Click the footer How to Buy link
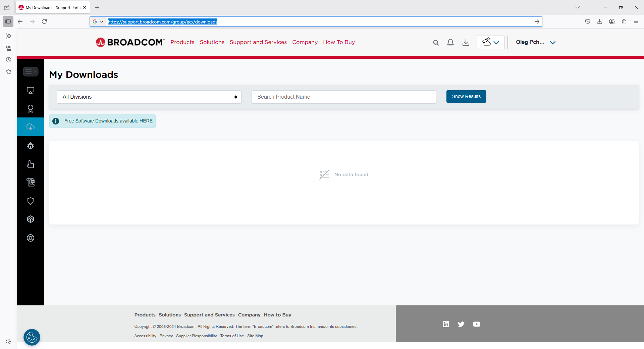 pos(277,315)
